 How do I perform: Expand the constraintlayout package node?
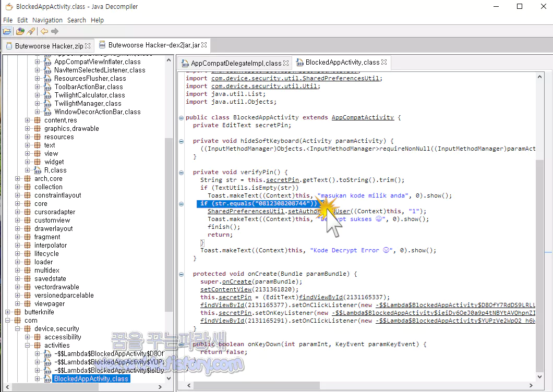tap(17, 195)
